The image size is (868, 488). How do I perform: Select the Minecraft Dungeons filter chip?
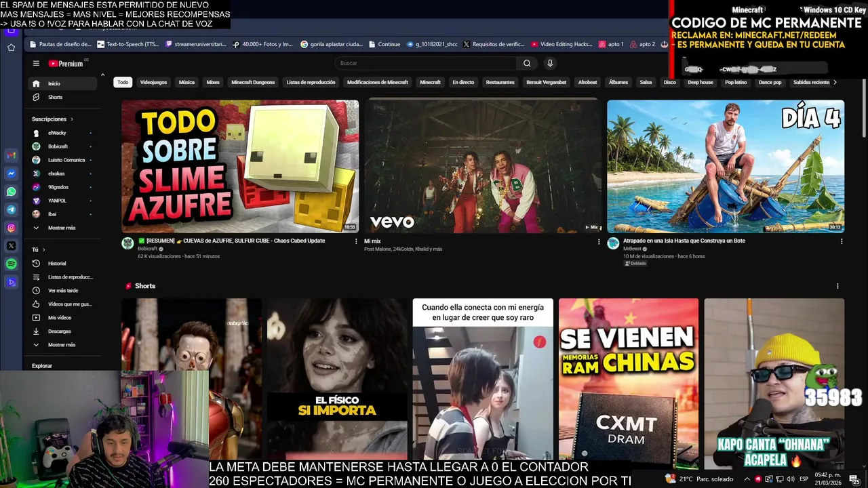tap(253, 82)
